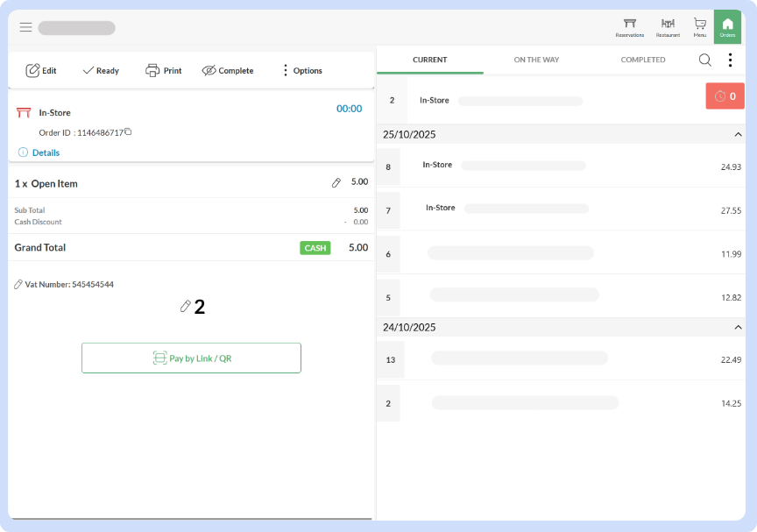The image size is (757, 532).
Task: Edit the Vat Number pencil
Action: (18, 284)
